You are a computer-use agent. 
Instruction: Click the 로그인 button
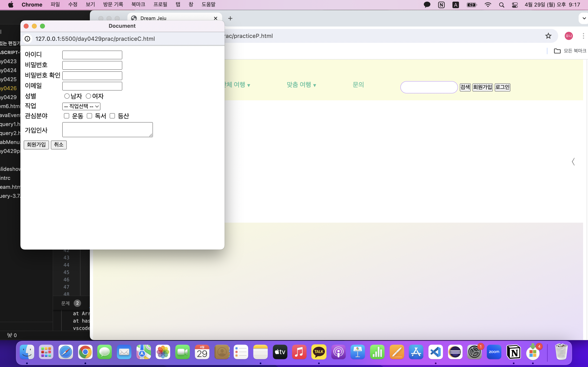pyautogui.click(x=502, y=87)
